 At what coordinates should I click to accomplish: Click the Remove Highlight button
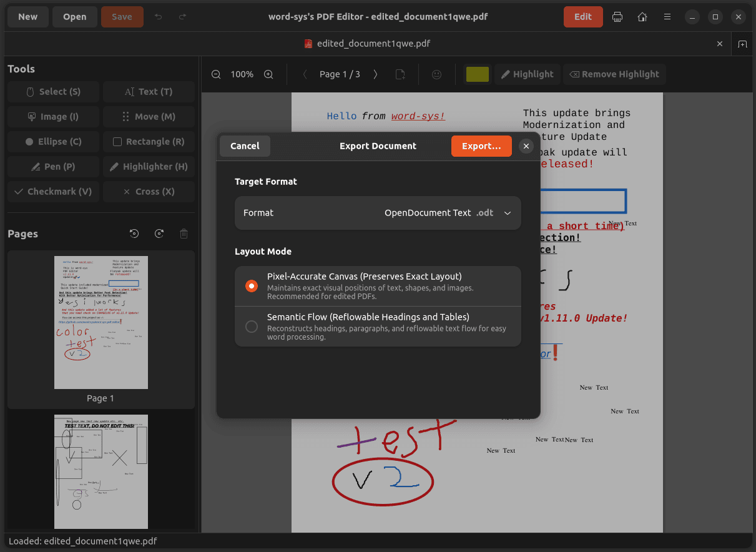pos(614,74)
